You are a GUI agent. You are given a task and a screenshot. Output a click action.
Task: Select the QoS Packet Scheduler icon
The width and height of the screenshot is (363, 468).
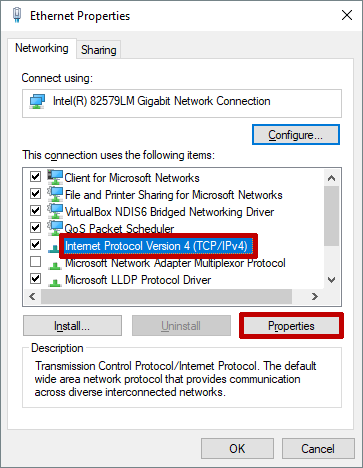click(x=55, y=227)
